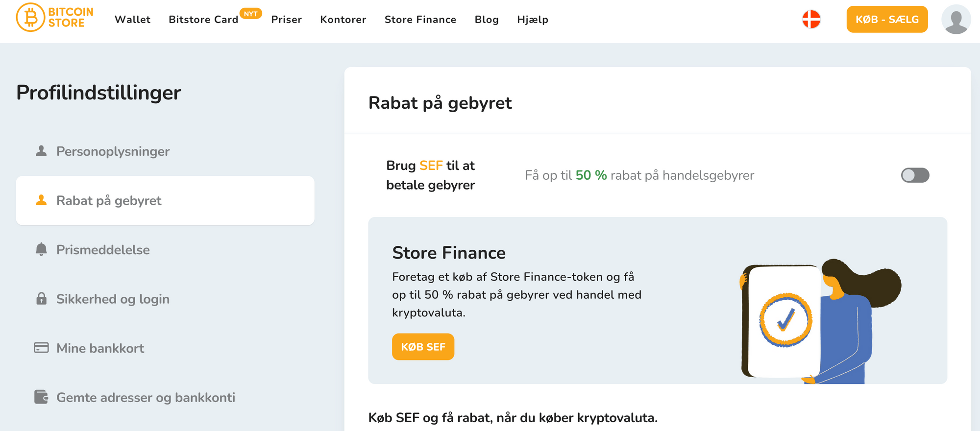Go to Bitstore Card page

point(203,20)
